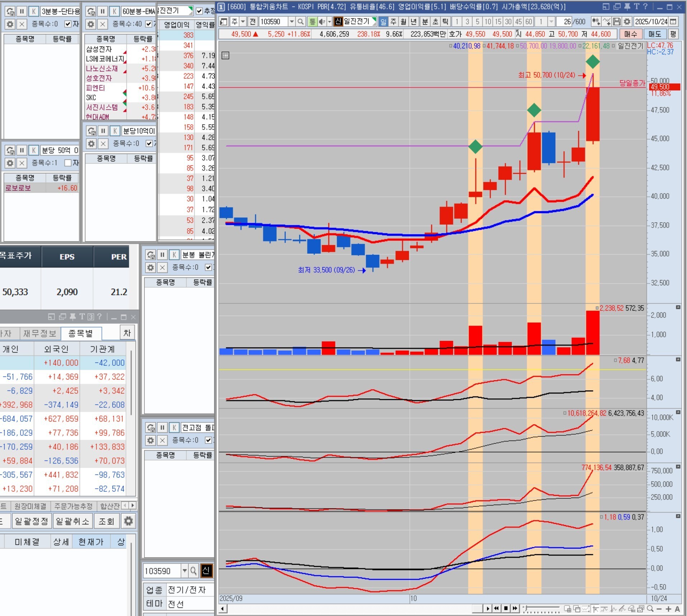Screen dimensions: 687x616
Task: Click the 조회 query button
Action: 106,521
